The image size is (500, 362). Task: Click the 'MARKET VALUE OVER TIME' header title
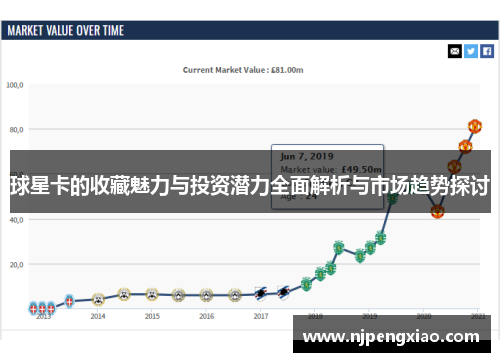tap(66, 31)
